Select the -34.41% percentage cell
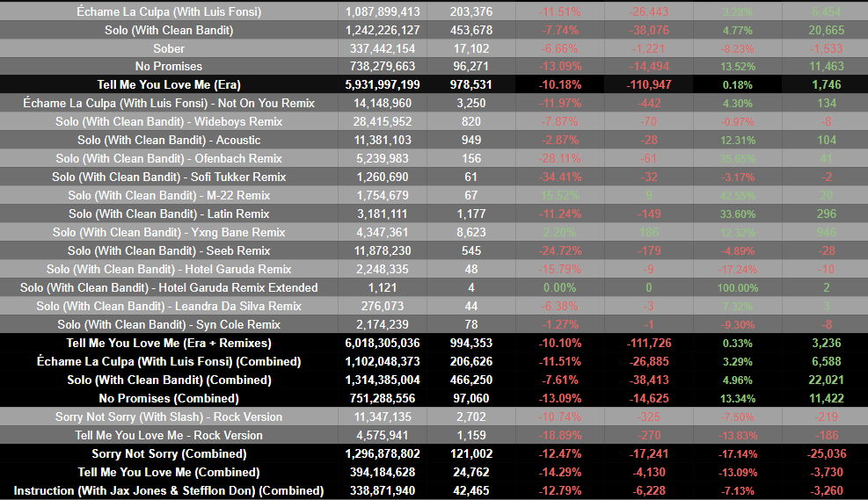Screen dimensions: 868x500 (560, 177)
